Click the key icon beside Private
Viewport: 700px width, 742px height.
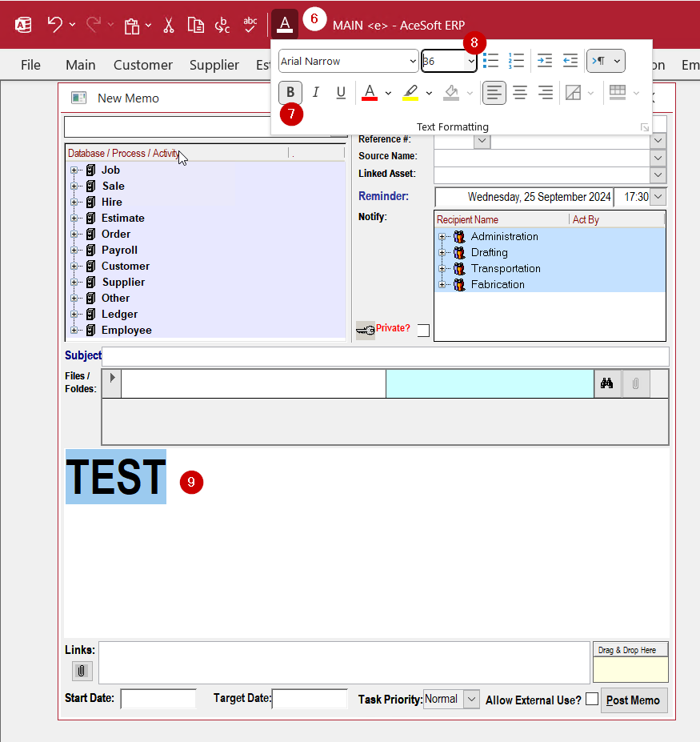tap(365, 330)
